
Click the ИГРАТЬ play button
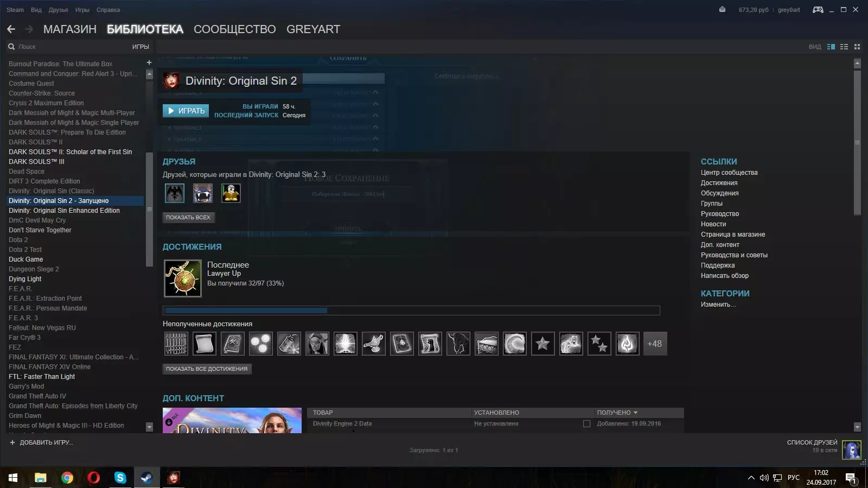coord(186,111)
